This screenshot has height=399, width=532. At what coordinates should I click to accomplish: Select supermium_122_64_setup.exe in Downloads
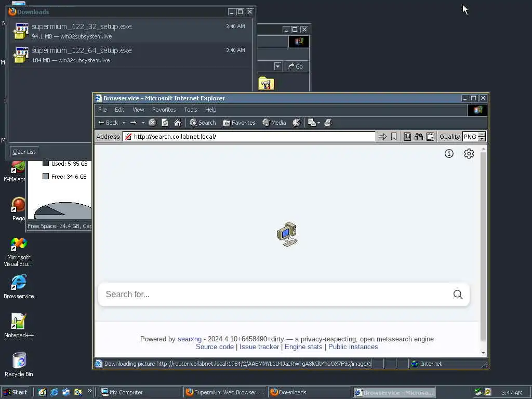(x=130, y=55)
